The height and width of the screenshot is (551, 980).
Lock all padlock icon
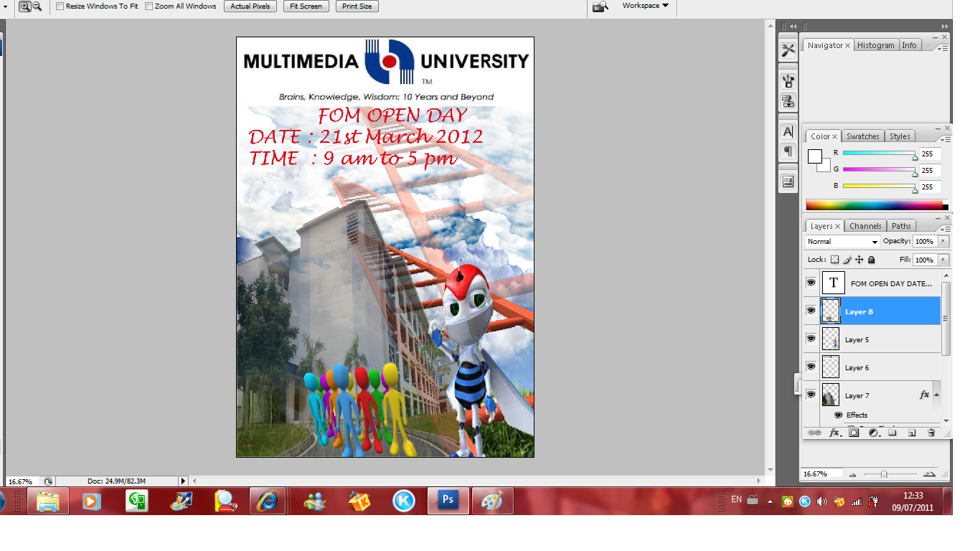(x=872, y=260)
